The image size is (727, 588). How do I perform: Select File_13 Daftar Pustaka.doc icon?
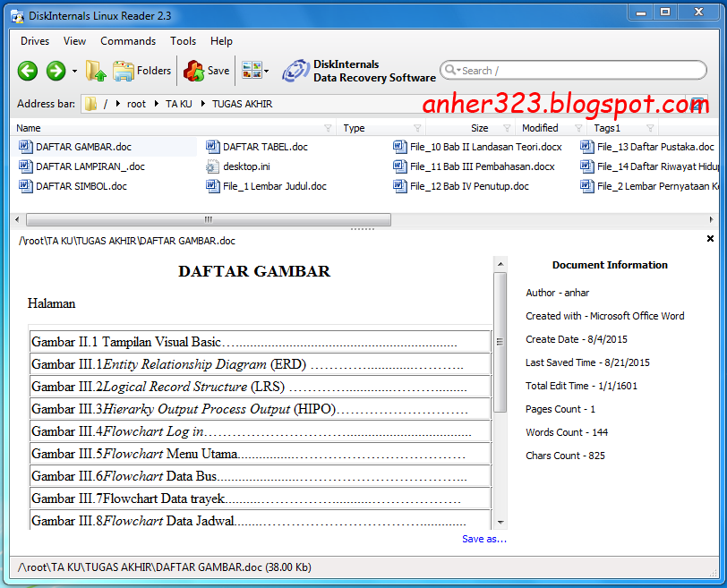(x=587, y=147)
